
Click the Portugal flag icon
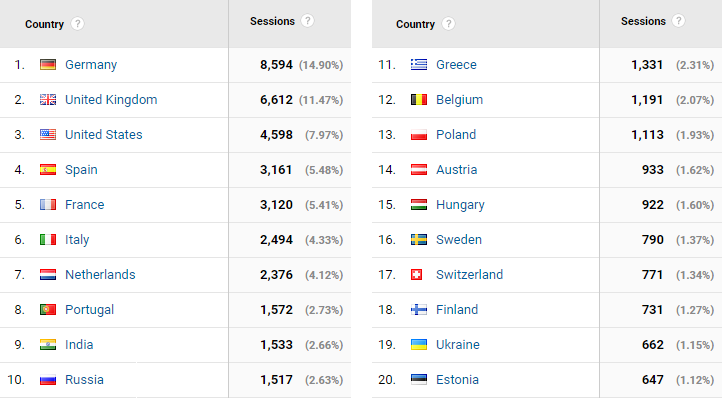(48, 310)
